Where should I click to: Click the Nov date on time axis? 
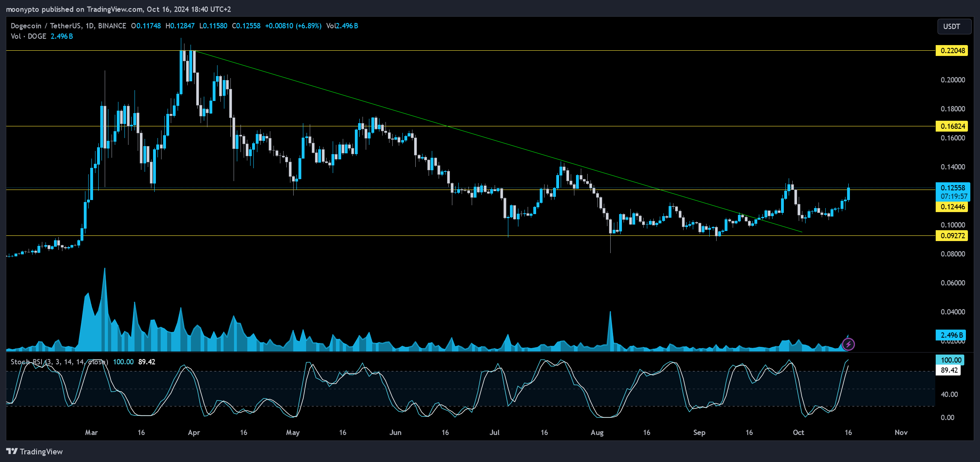click(x=901, y=433)
